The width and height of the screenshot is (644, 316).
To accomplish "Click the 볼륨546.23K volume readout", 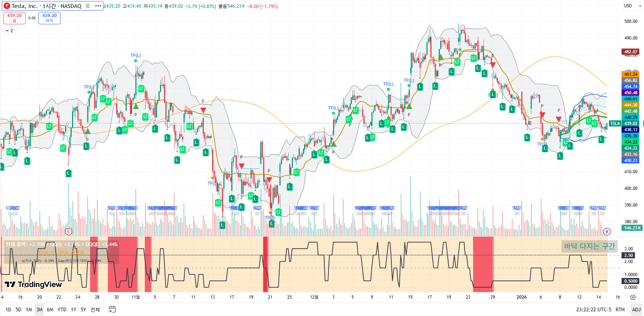I will tap(232, 6).
